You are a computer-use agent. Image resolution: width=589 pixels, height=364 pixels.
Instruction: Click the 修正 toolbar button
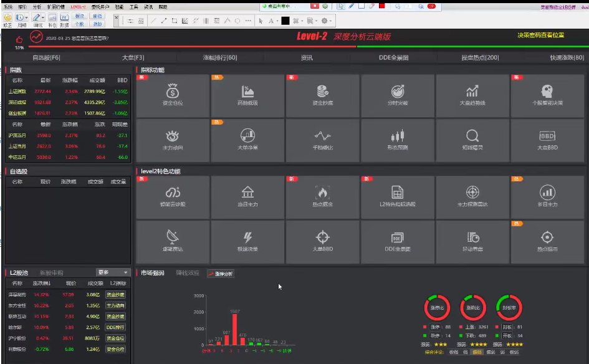tap(7, 21)
